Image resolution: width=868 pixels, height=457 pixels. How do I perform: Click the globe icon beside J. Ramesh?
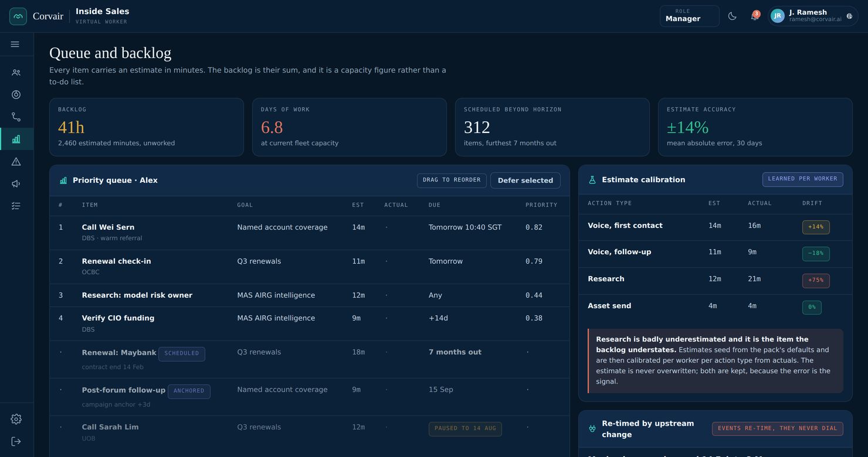coord(849,16)
